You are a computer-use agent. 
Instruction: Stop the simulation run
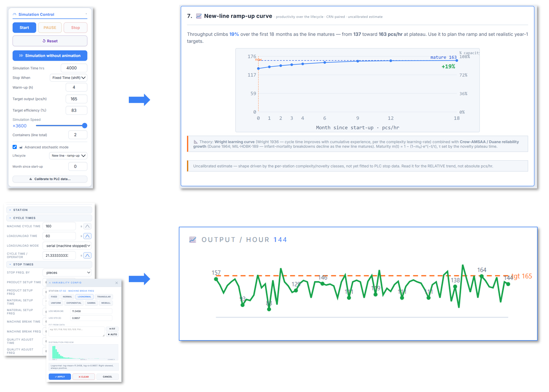click(x=75, y=28)
